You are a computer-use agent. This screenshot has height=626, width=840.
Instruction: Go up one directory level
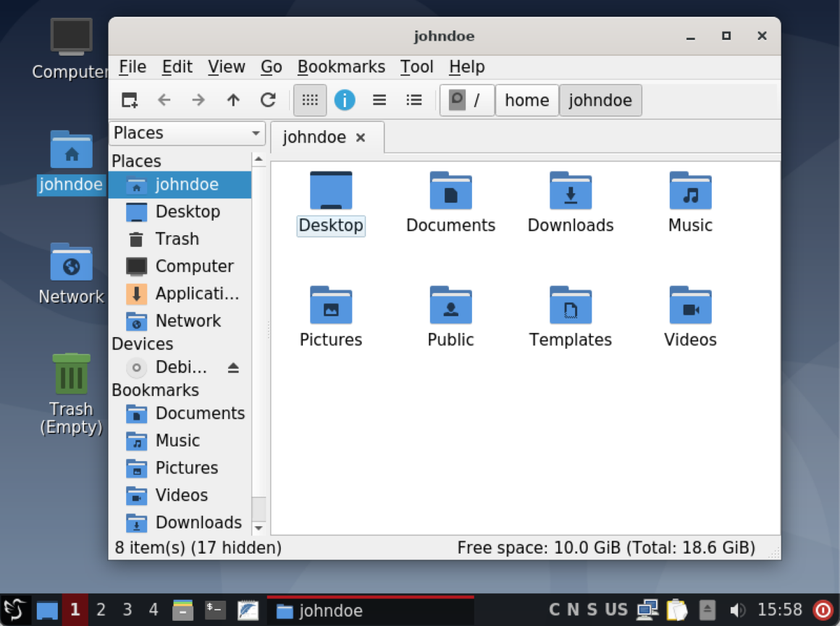click(233, 100)
